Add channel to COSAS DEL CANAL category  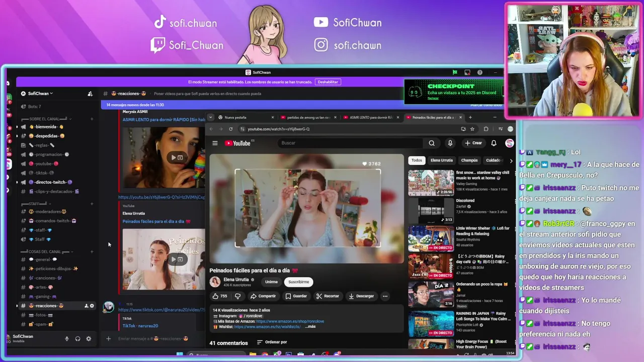coord(92,251)
